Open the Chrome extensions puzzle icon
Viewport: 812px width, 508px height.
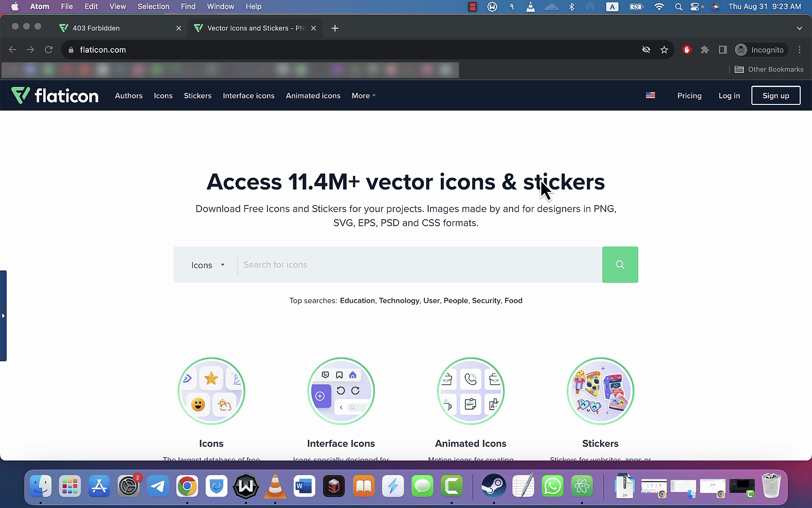[x=704, y=50]
